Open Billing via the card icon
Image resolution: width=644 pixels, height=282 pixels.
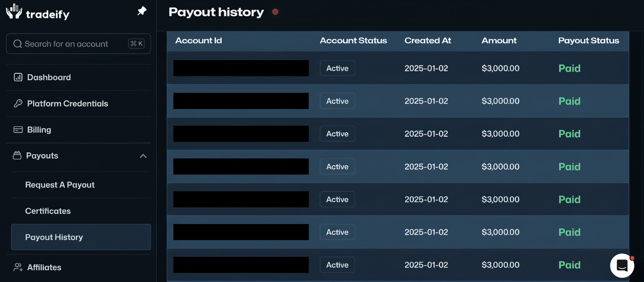(x=17, y=130)
